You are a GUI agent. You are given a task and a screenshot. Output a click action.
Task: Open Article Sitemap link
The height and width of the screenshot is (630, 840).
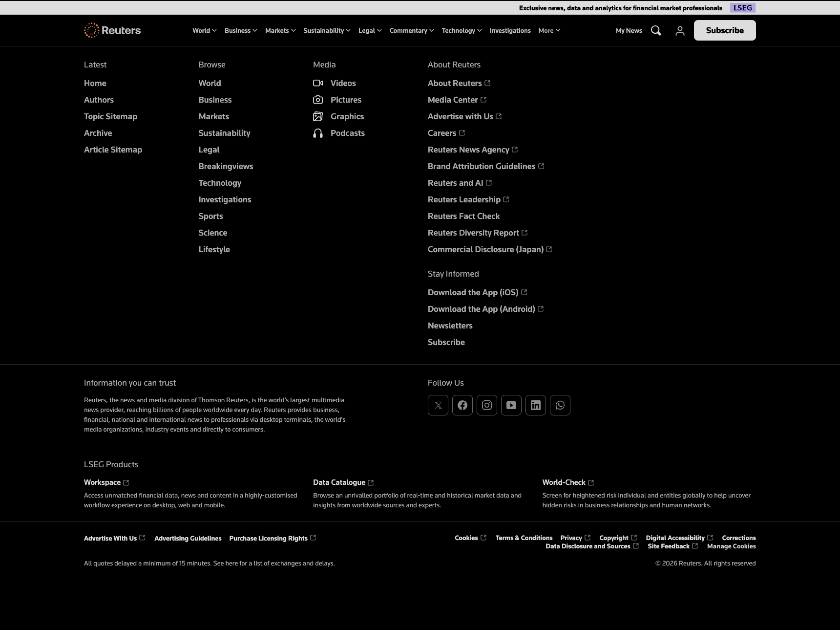click(x=113, y=150)
